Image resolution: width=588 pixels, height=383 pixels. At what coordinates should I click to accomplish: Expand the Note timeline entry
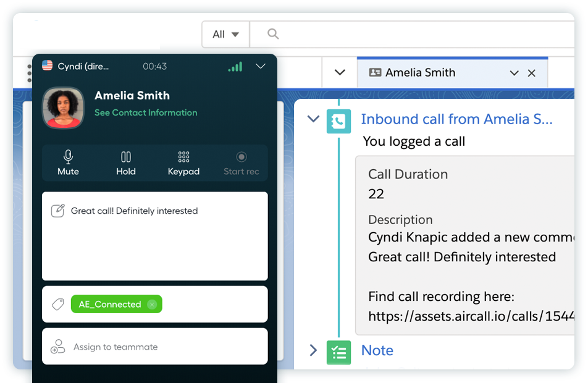[313, 350]
